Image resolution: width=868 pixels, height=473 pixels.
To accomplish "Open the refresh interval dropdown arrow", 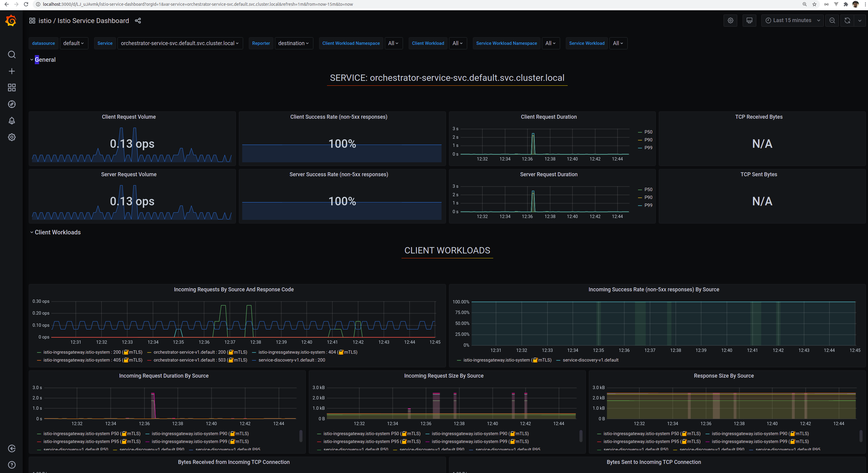I will tap(860, 21).
